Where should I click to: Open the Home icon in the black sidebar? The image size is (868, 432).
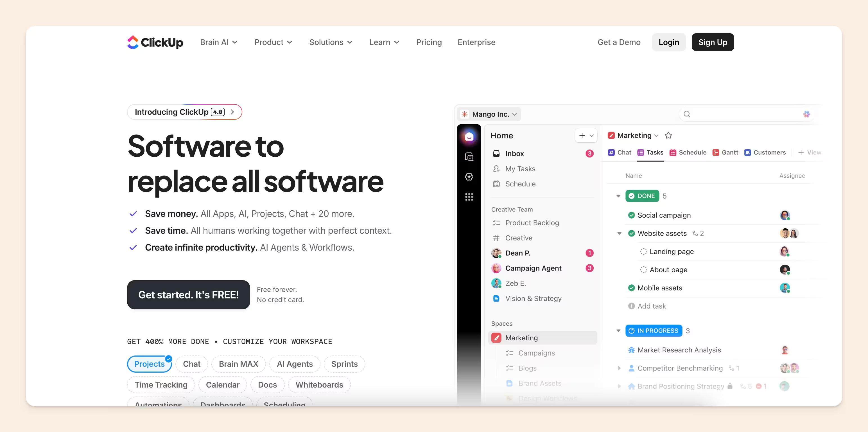[x=469, y=137]
